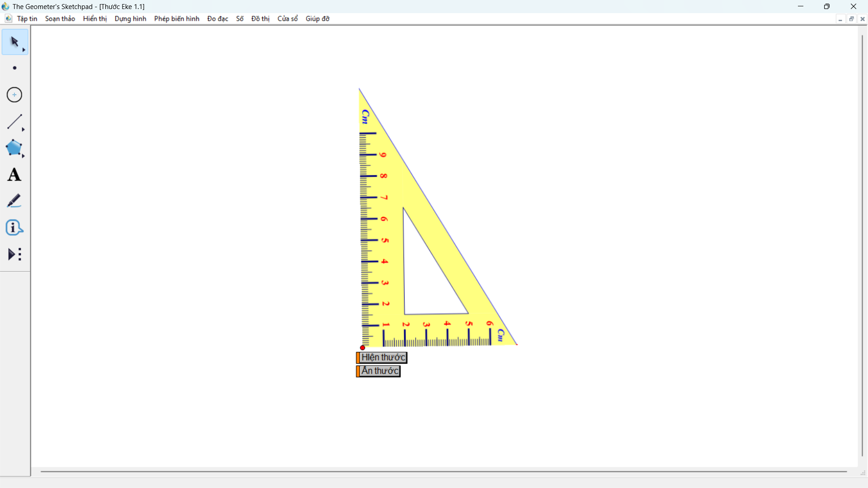This screenshot has height=488, width=868.
Task: Click the horizontal scrollbar at bottom
Action: click(x=443, y=472)
